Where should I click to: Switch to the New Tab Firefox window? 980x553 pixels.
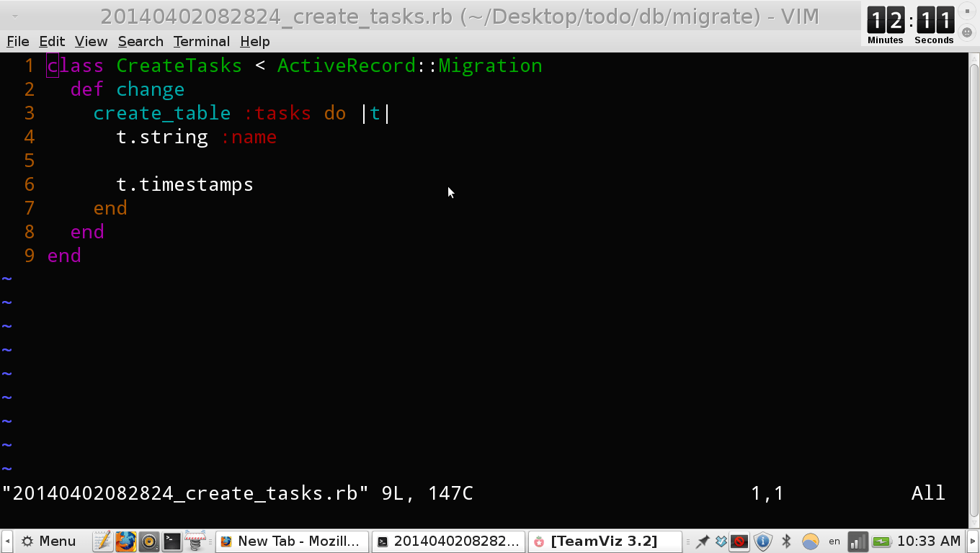(292, 541)
